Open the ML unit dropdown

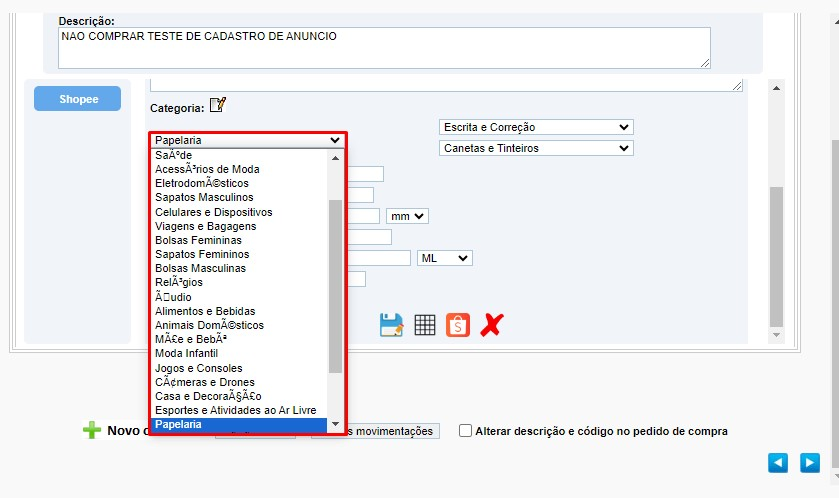[x=445, y=258]
